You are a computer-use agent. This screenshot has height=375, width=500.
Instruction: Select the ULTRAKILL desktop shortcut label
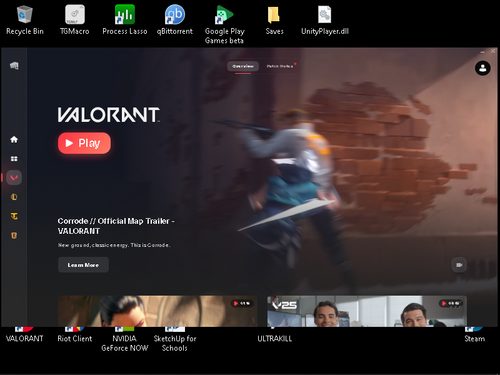click(274, 339)
